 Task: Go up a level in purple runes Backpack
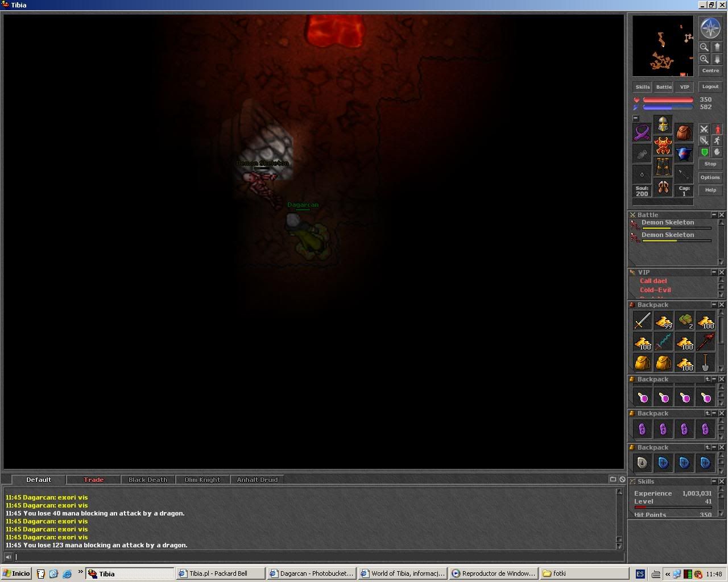pos(708,413)
